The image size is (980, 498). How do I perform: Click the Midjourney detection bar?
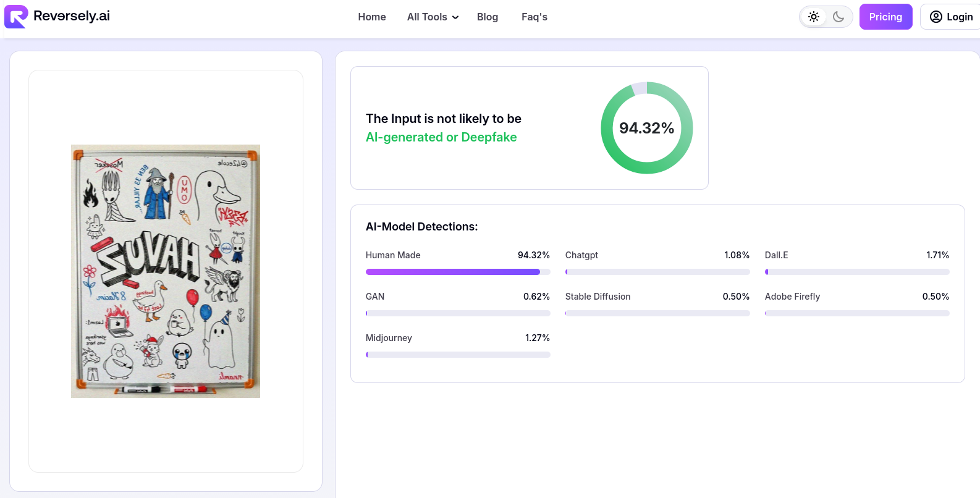pos(458,355)
